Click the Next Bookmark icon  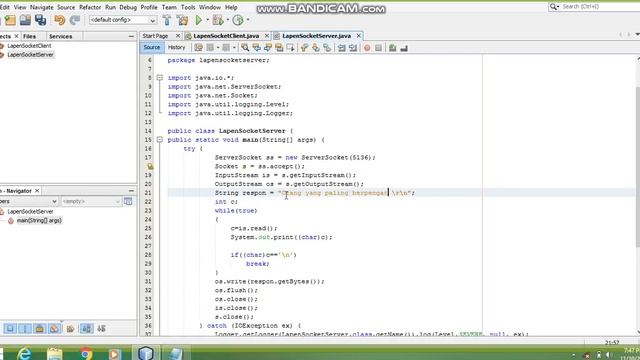point(316,48)
